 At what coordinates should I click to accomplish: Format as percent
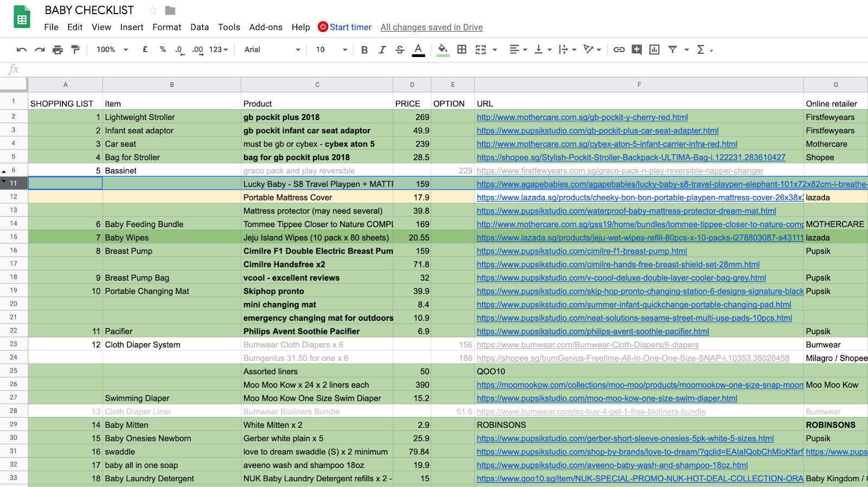coord(163,49)
